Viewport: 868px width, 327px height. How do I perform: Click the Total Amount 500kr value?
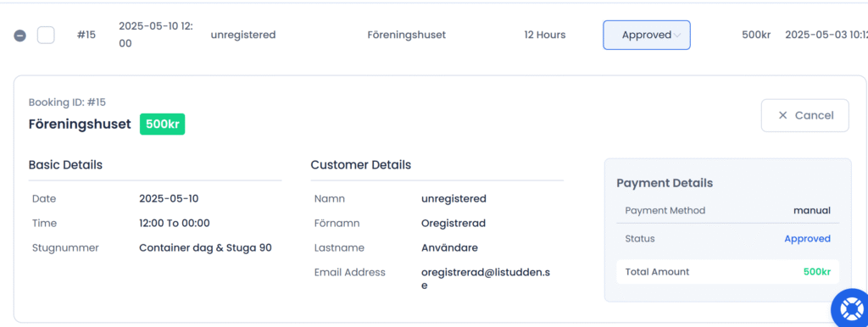[817, 272]
